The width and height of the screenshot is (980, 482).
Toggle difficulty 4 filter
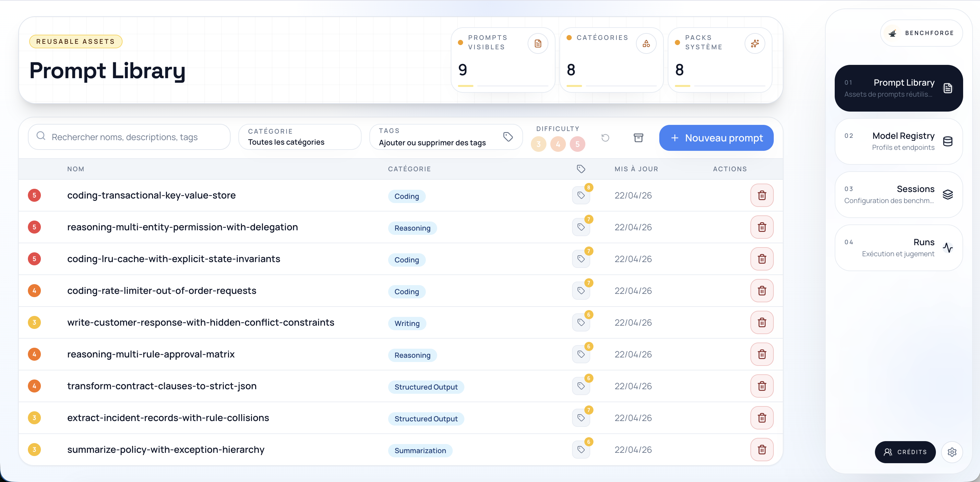(x=558, y=144)
